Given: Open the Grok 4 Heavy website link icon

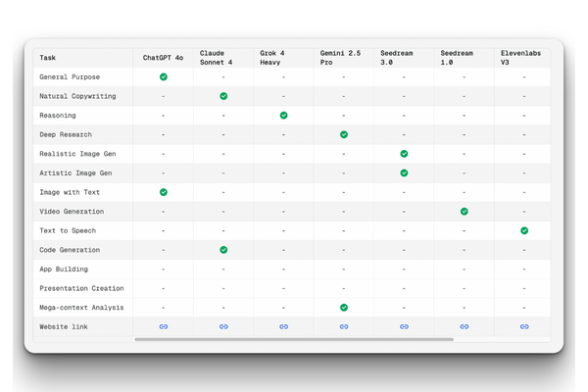Looking at the screenshot, I should tap(284, 326).
